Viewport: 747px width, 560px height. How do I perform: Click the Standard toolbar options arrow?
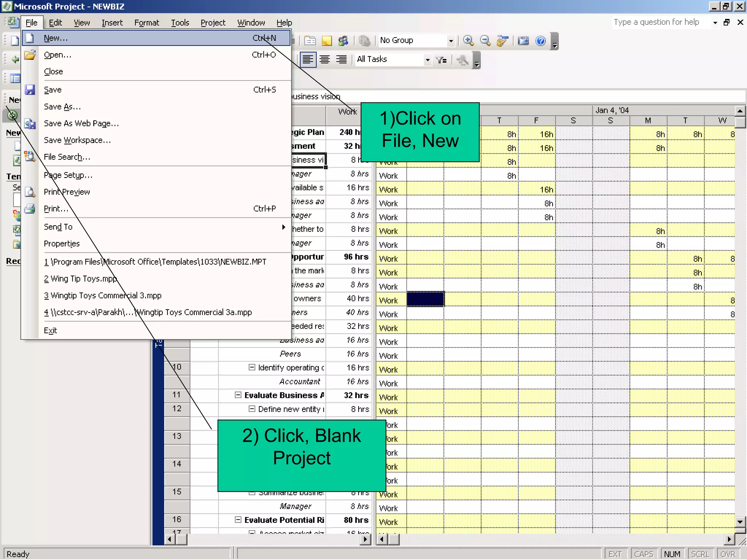(x=555, y=41)
